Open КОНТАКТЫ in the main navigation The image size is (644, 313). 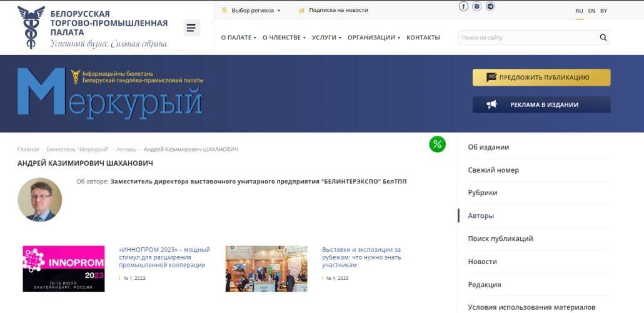(423, 38)
